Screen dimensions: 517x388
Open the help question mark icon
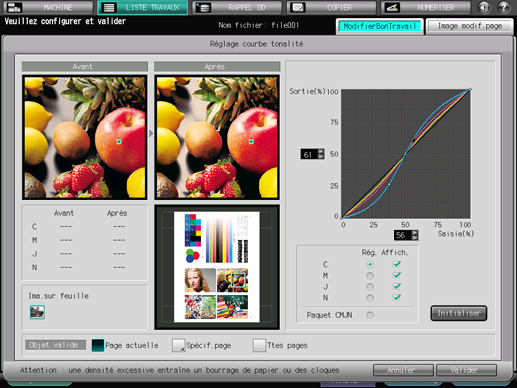(504, 7)
